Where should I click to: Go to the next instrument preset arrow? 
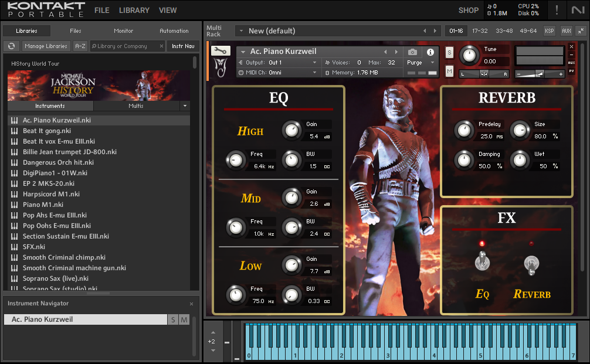396,52
